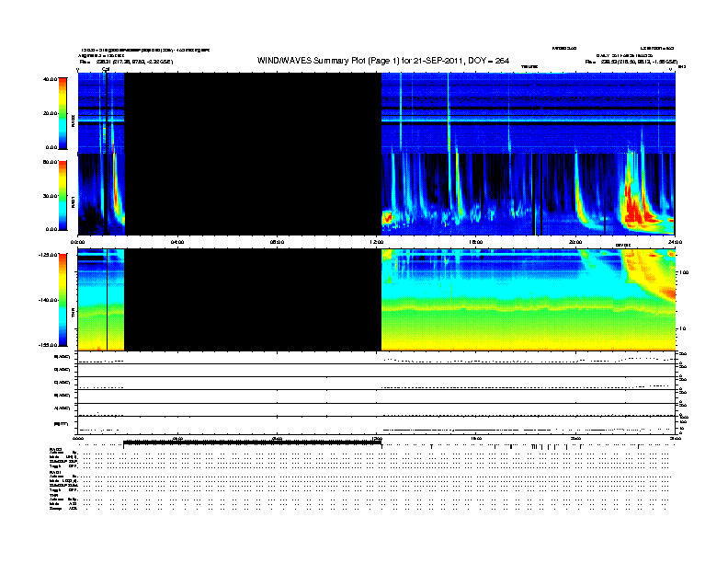Click the RAD2 intensity color bar
This screenshot has width=728, height=563.
click(63, 114)
